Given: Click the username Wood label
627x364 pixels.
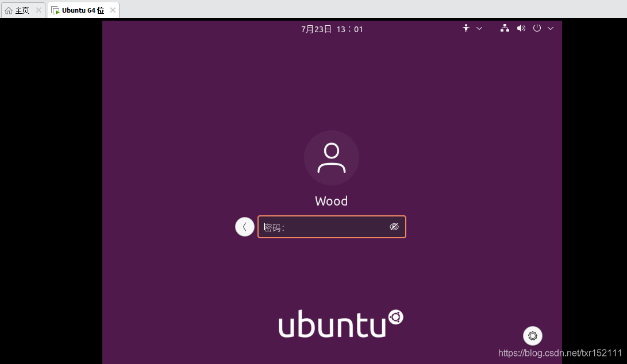Looking at the screenshot, I should [x=332, y=201].
